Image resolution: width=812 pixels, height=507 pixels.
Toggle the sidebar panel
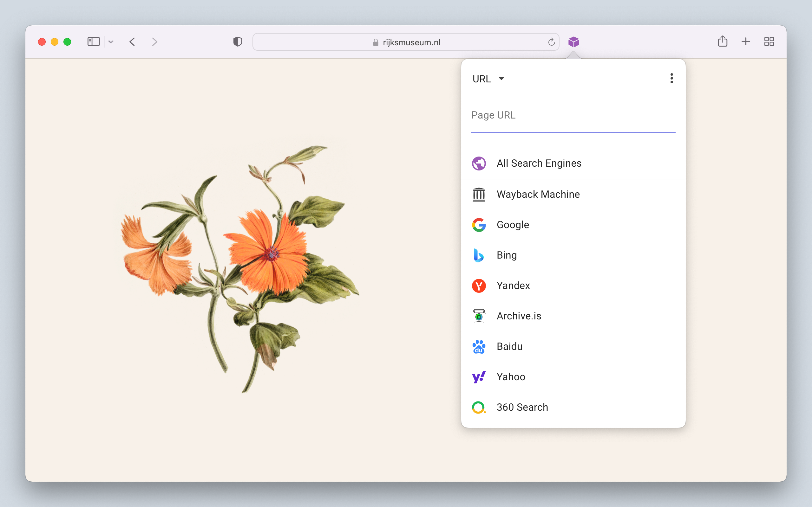coord(93,42)
